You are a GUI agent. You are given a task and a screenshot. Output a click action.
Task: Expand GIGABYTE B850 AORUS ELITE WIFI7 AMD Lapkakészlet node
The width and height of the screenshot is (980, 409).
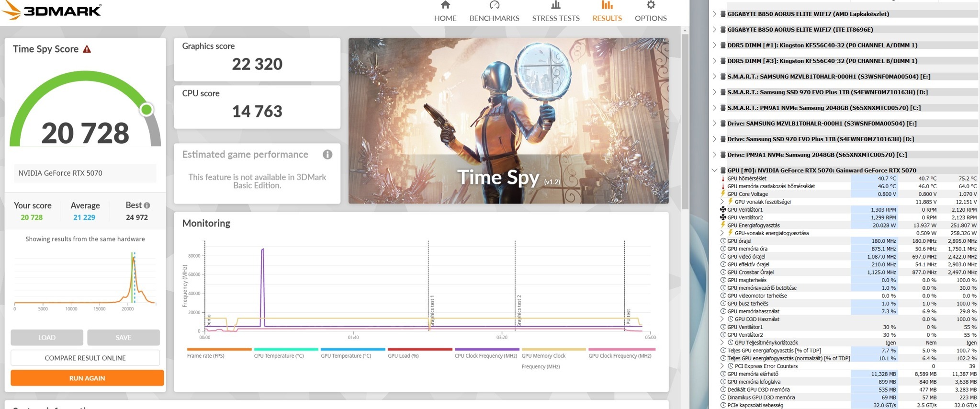point(714,14)
